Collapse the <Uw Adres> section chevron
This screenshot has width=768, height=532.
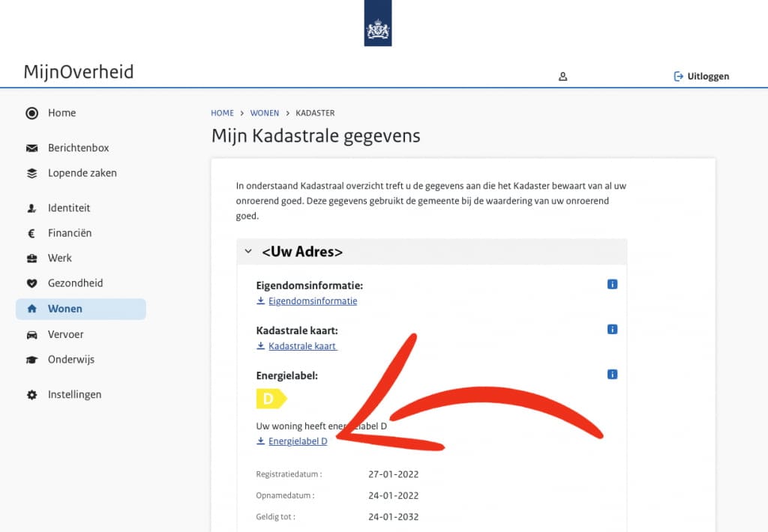click(248, 251)
